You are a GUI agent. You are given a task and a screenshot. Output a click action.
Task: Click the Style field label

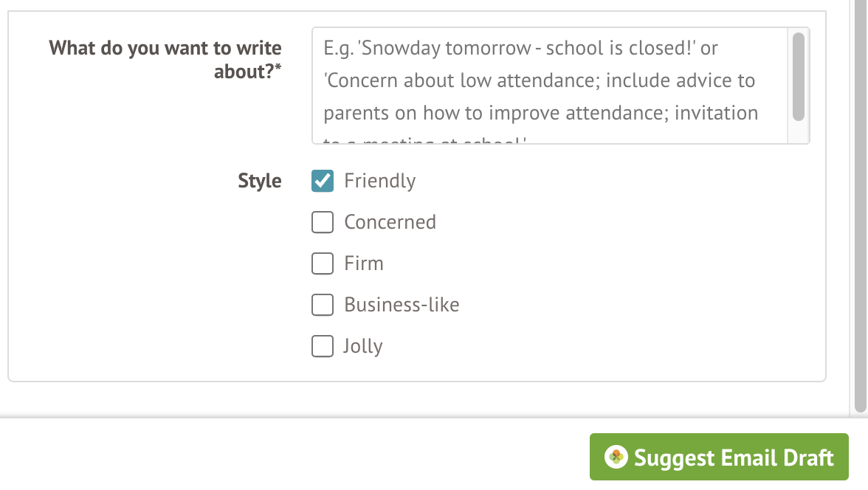pos(260,181)
